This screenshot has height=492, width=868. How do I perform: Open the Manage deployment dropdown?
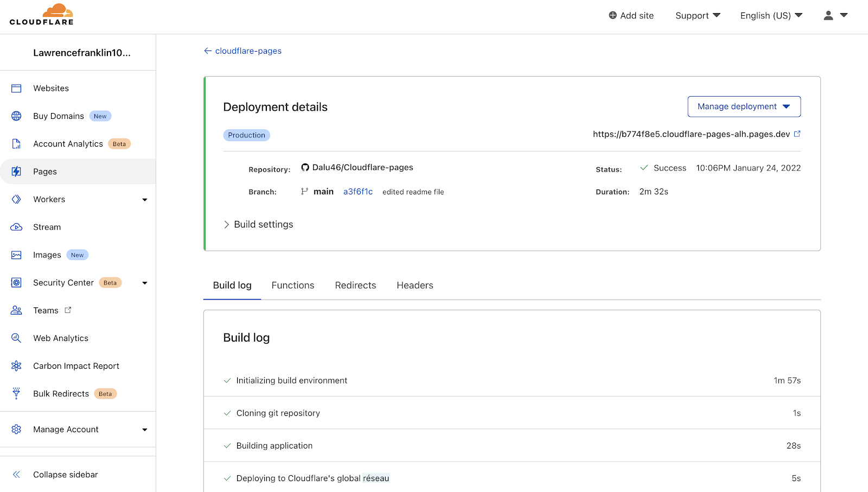click(744, 106)
